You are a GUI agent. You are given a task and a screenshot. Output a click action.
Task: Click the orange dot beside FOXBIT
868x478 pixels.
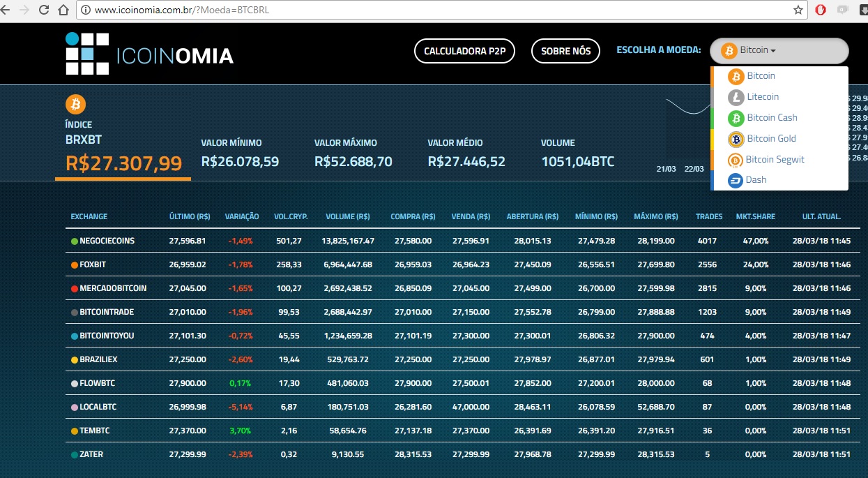point(75,265)
